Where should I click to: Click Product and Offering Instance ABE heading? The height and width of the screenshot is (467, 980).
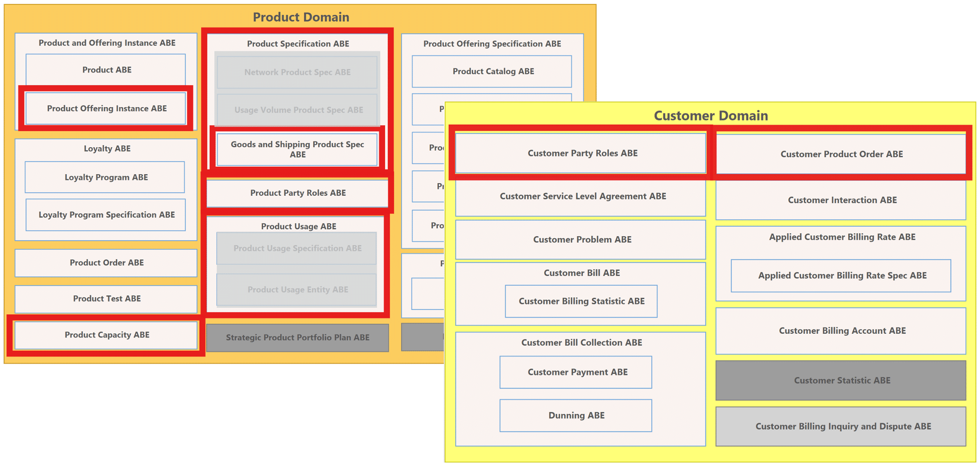point(107,43)
